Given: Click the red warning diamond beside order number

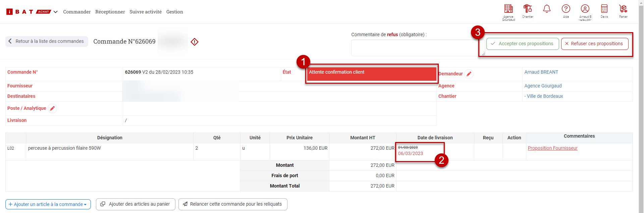Looking at the screenshot, I should pos(195,42).
